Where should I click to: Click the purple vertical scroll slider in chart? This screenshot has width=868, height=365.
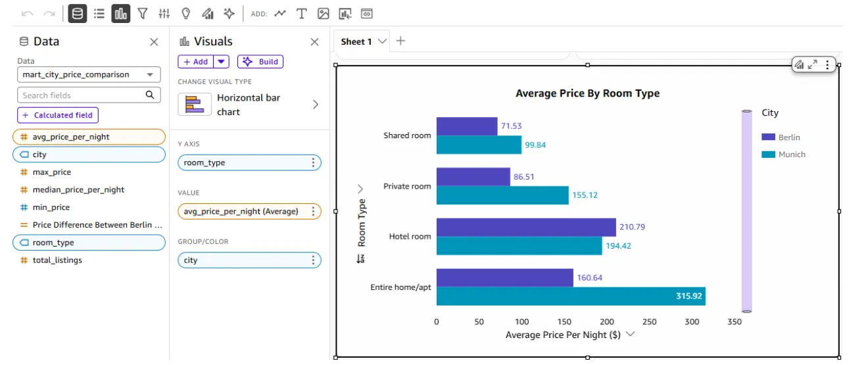point(746,211)
